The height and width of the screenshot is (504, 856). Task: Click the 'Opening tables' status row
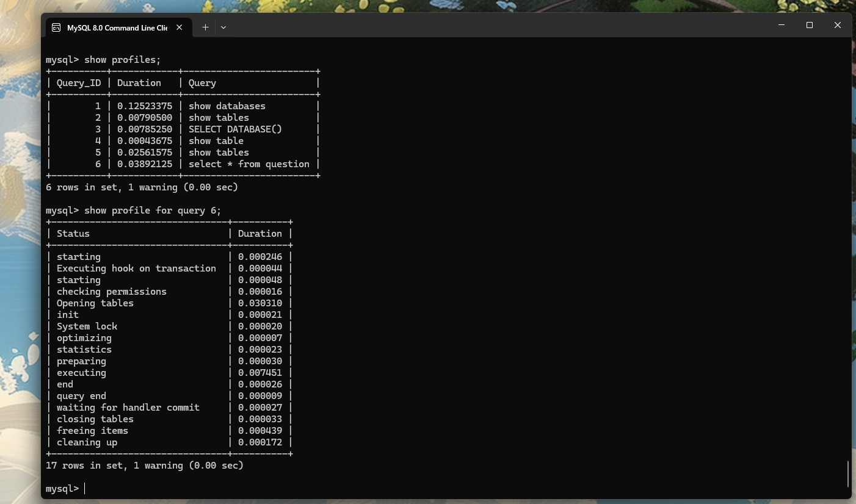[x=95, y=303]
